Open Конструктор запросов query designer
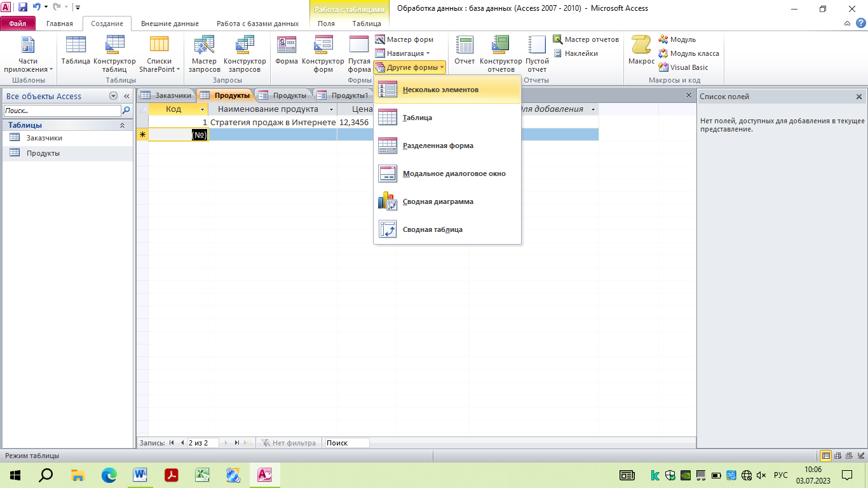The image size is (868, 488). click(245, 54)
